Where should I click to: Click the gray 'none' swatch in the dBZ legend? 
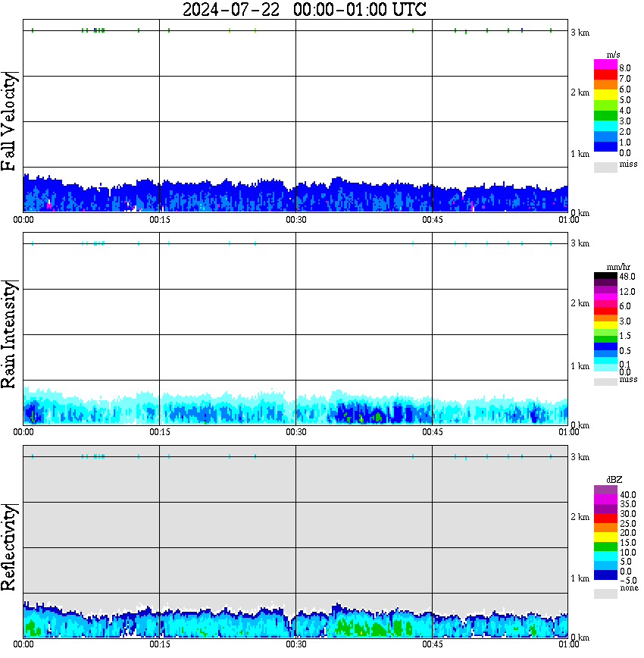pos(605,594)
